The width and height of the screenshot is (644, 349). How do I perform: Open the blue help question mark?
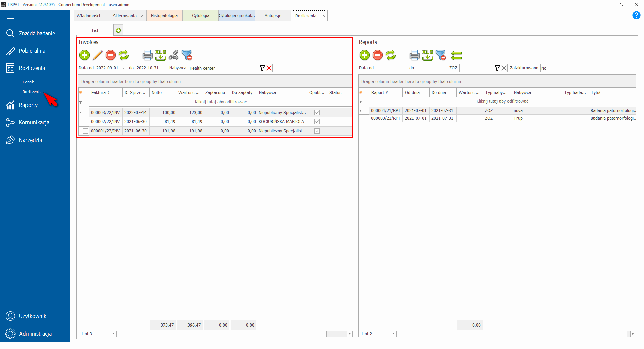click(x=636, y=15)
